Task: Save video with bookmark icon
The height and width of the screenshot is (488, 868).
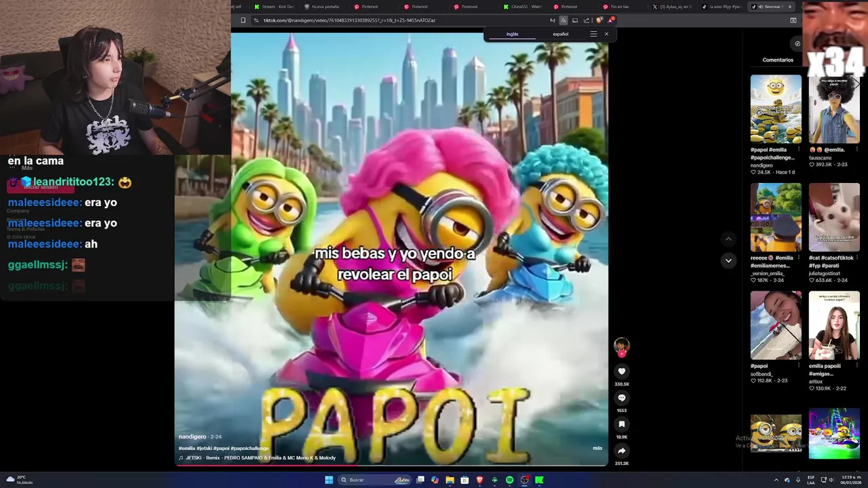Action: (622, 424)
